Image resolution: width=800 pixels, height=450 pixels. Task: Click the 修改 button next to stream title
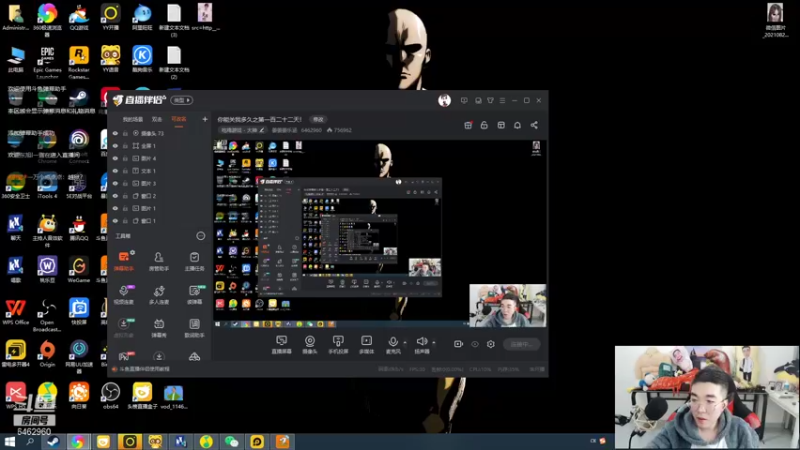coord(318,119)
